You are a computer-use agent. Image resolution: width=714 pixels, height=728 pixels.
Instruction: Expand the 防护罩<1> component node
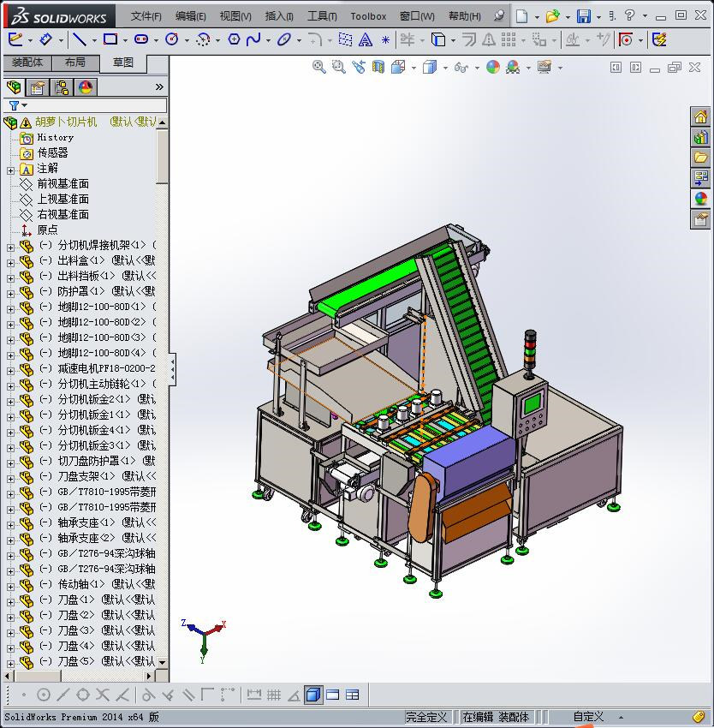coord(10,294)
